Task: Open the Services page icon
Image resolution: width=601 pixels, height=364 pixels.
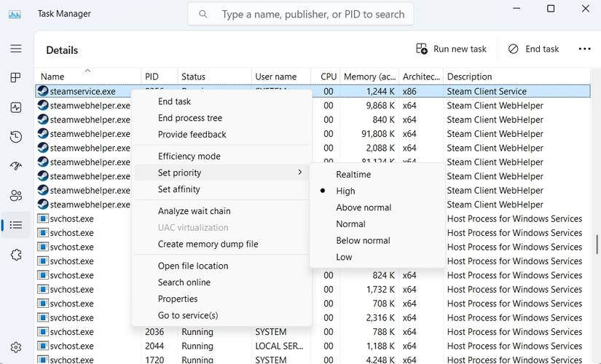Action: pyautogui.click(x=16, y=254)
